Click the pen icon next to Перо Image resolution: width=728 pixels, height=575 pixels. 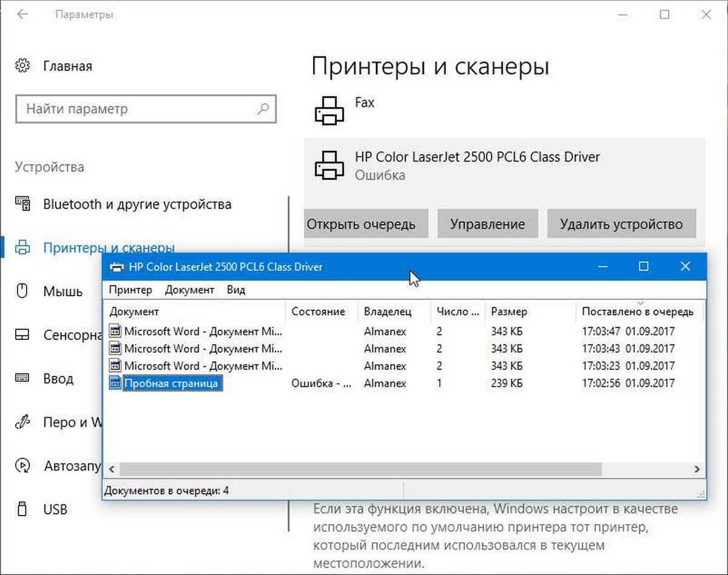click(22, 422)
